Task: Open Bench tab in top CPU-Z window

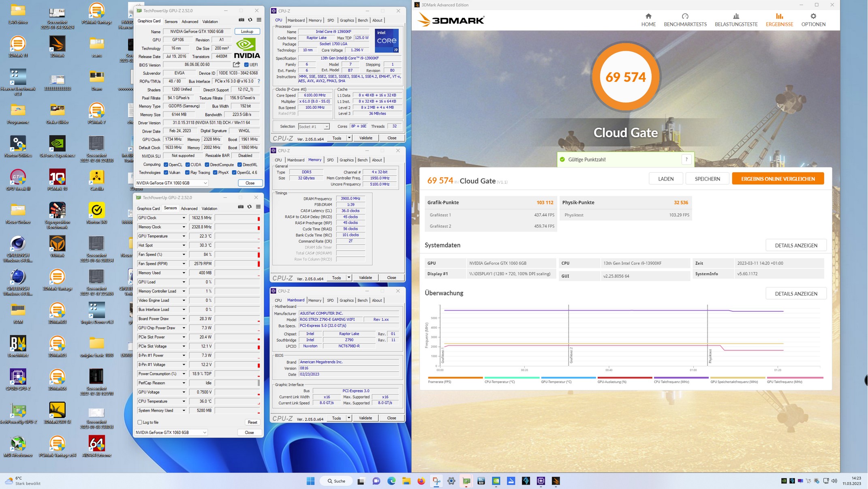Action: (x=363, y=20)
